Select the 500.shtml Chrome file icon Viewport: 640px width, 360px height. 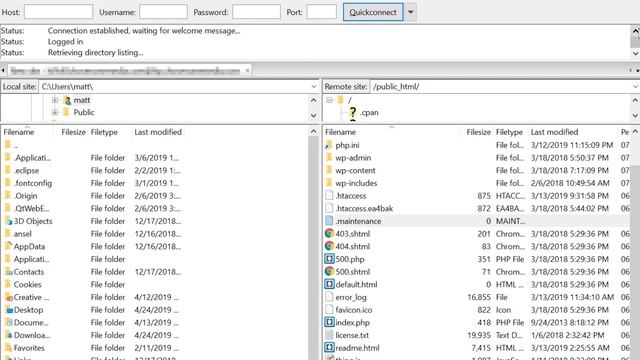pos(329,271)
